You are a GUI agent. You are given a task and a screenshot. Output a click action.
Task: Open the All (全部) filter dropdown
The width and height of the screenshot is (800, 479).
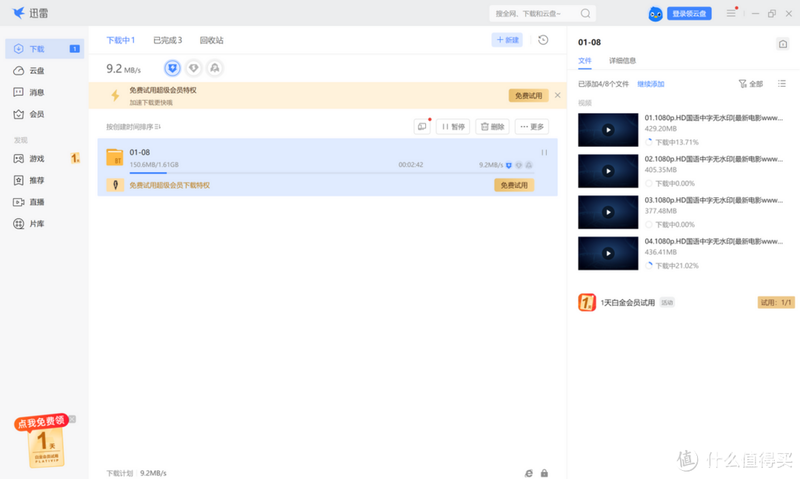pyautogui.click(x=751, y=84)
